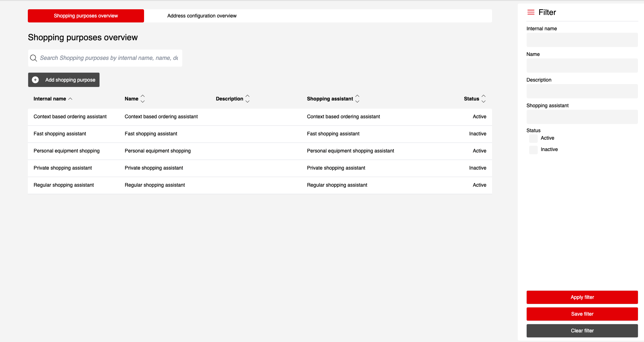This screenshot has width=644, height=342.
Task: Switch to Address configuration overview tab
Action: point(202,16)
